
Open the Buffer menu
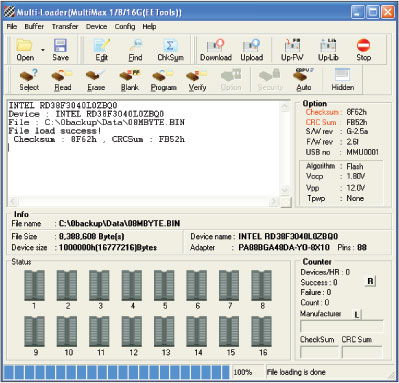34,26
